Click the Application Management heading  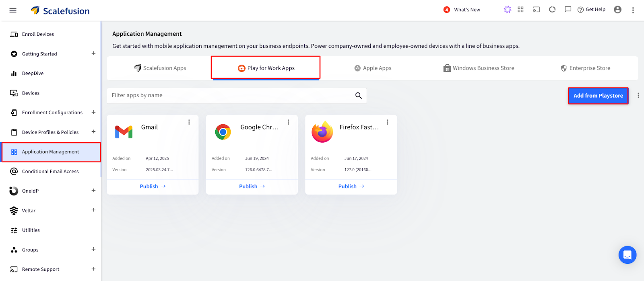[147, 34]
